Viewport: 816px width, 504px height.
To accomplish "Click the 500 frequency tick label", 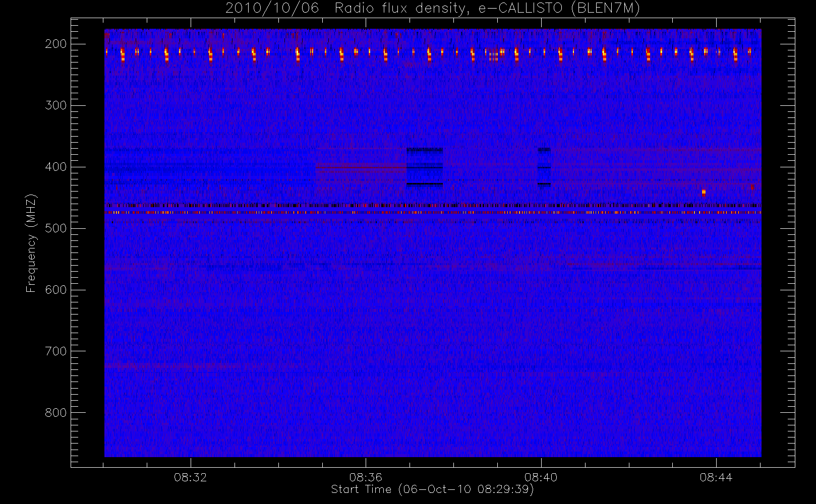I will (56, 228).
